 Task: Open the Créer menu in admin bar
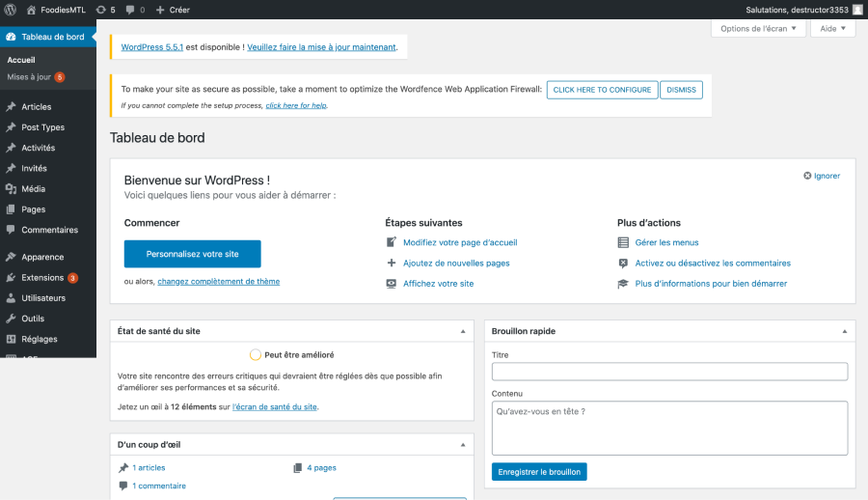click(x=173, y=10)
